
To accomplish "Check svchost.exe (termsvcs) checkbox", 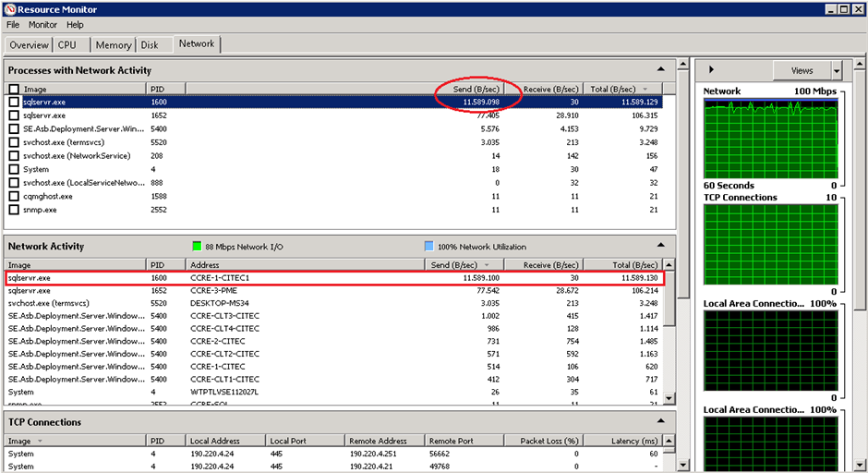I will (14, 142).
